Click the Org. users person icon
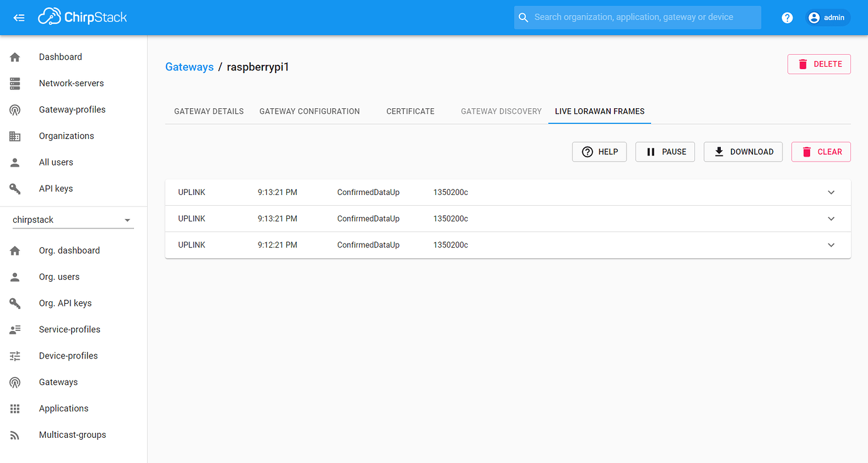 tap(15, 277)
